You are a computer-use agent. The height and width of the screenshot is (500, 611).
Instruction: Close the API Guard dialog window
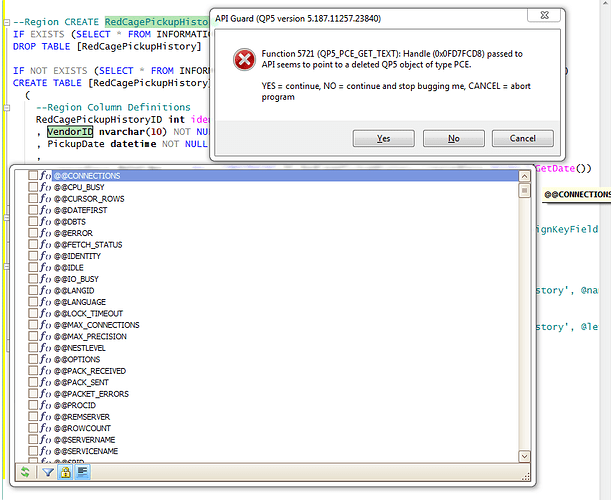point(544,15)
